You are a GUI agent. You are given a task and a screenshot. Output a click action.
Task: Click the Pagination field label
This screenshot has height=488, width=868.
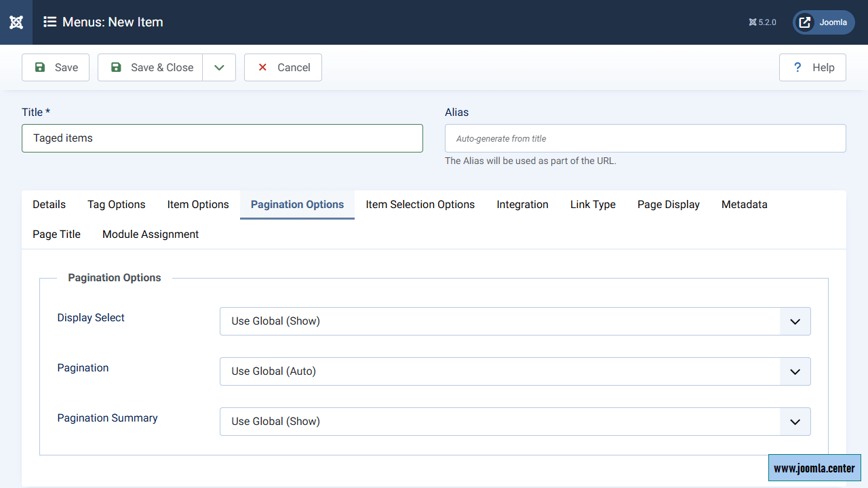[83, 368]
